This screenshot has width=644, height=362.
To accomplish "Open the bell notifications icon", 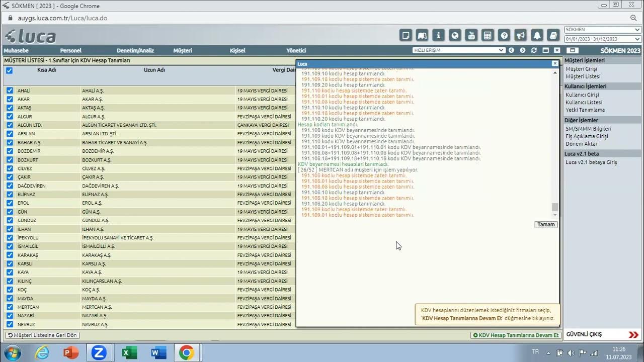I will (537, 35).
